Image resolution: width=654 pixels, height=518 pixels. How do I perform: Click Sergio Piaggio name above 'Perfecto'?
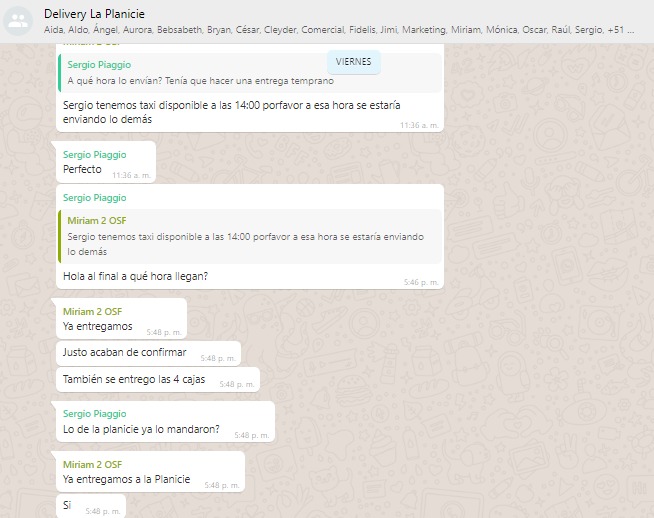[94, 155]
